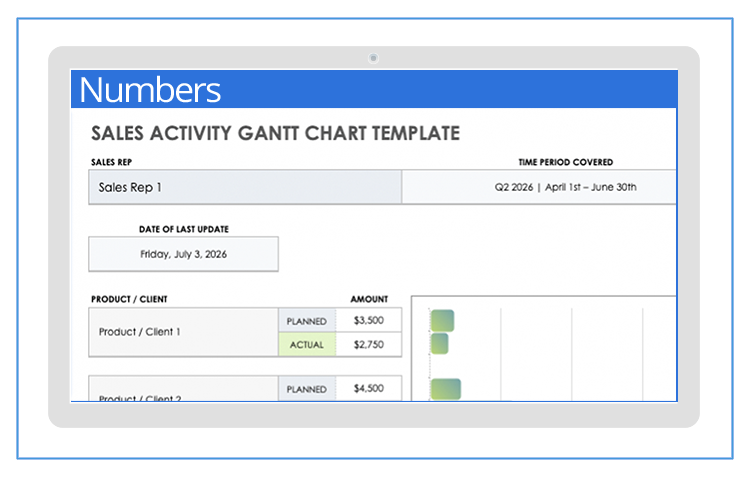746x479 pixels.
Task: Click the DATE OF LAST UPDATE label
Action: click(x=184, y=229)
